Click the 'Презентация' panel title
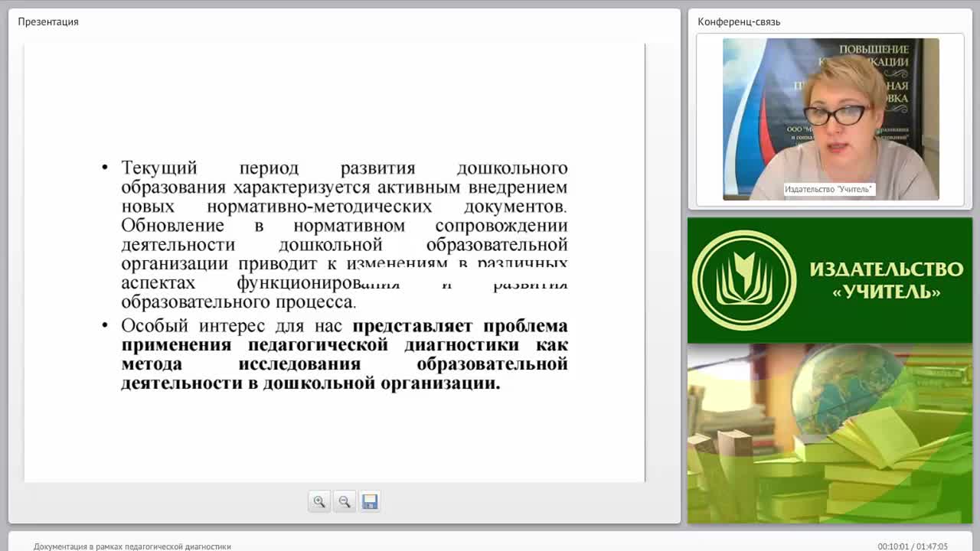 [x=48, y=21]
